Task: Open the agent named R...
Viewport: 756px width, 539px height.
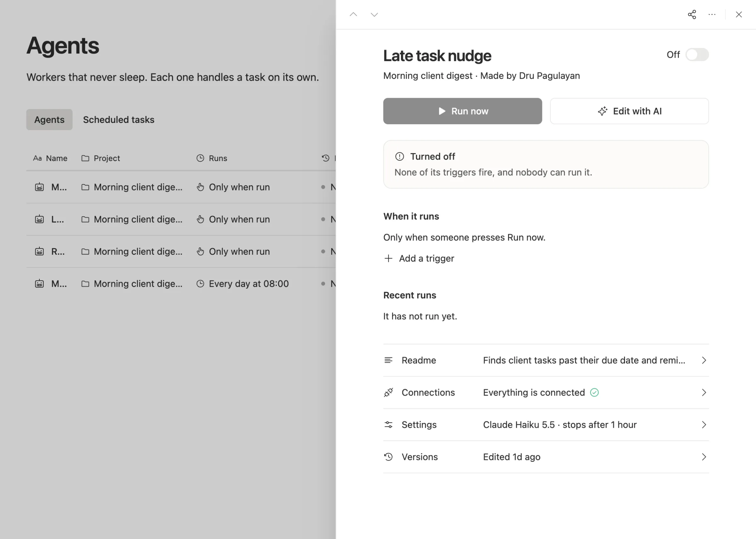Action: coord(58,251)
